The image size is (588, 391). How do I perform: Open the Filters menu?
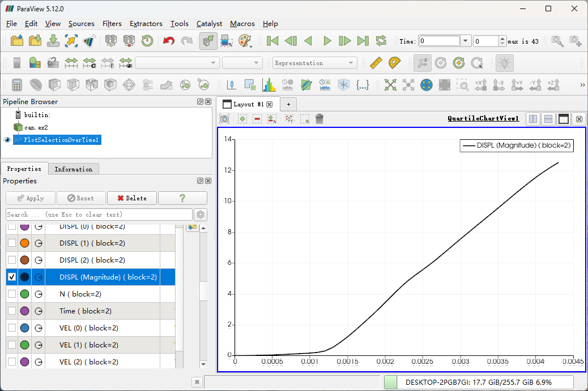[x=112, y=24]
